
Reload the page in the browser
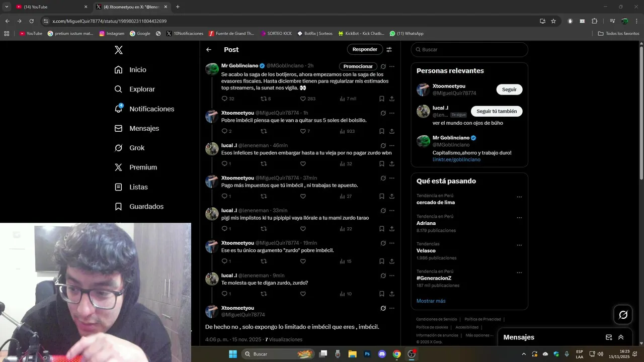click(31, 21)
